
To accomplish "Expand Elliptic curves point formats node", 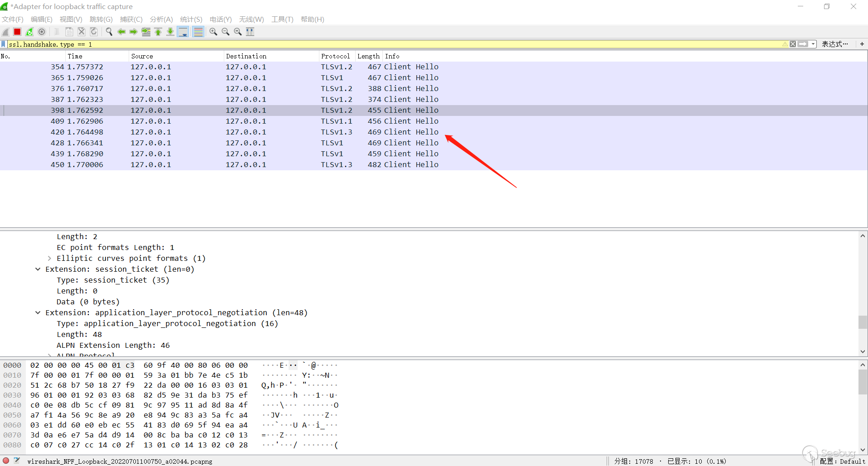I will point(49,258).
